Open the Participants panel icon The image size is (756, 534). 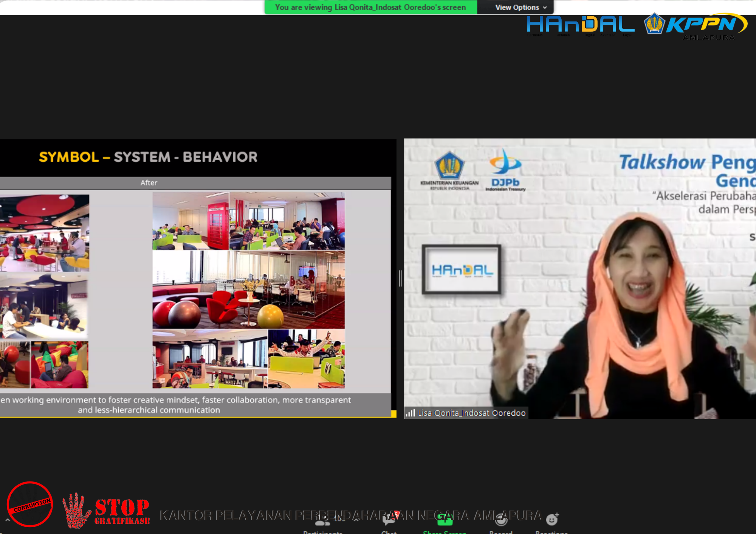(322, 521)
